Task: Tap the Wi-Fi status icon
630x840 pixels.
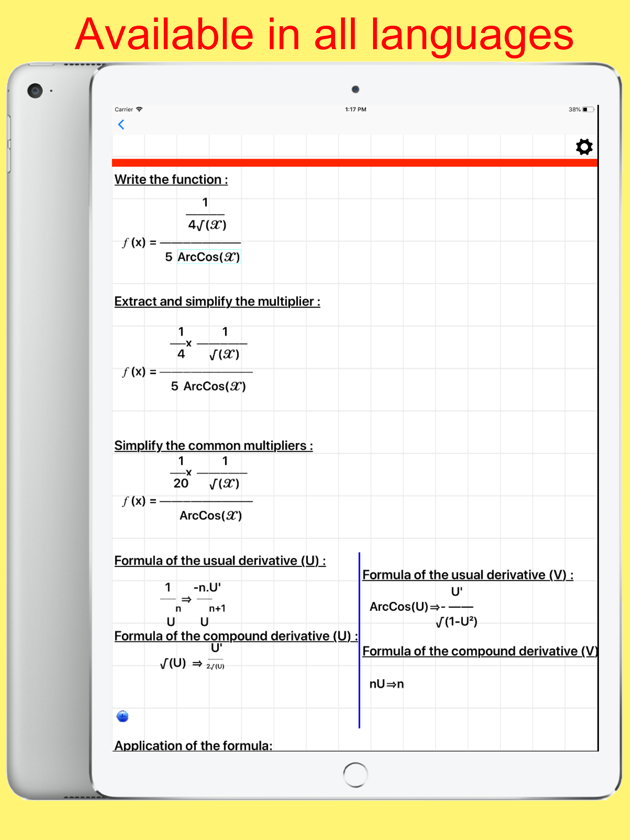Action: (139, 109)
